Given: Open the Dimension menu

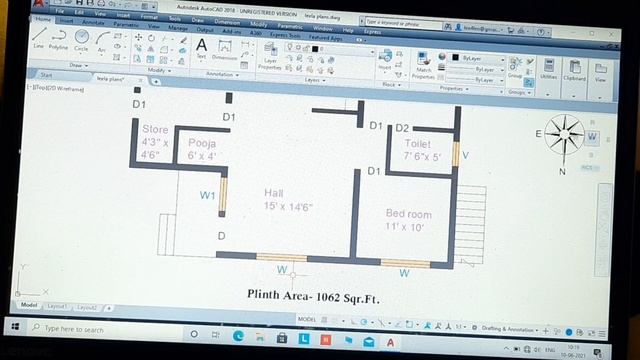Looking at the screenshot, I should click(x=227, y=22).
